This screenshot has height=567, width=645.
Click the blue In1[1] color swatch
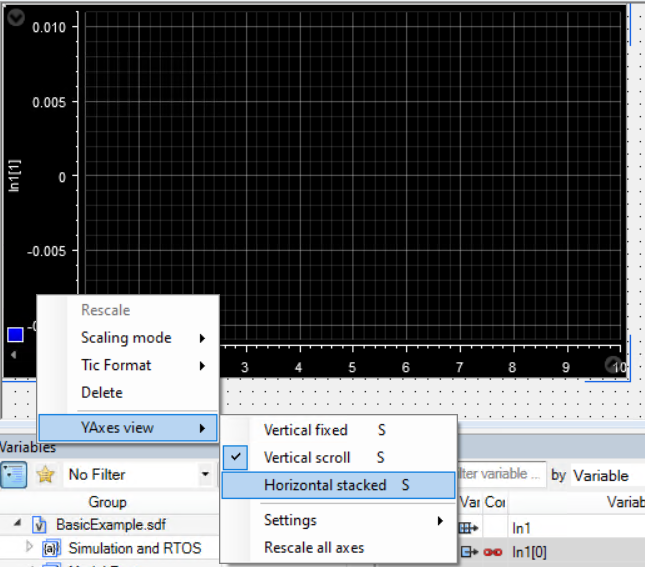15,335
